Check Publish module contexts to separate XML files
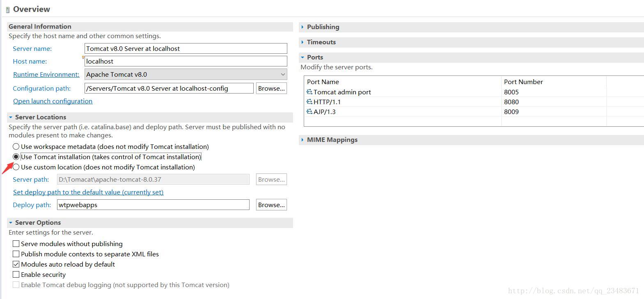644x299 pixels. pos(16,254)
